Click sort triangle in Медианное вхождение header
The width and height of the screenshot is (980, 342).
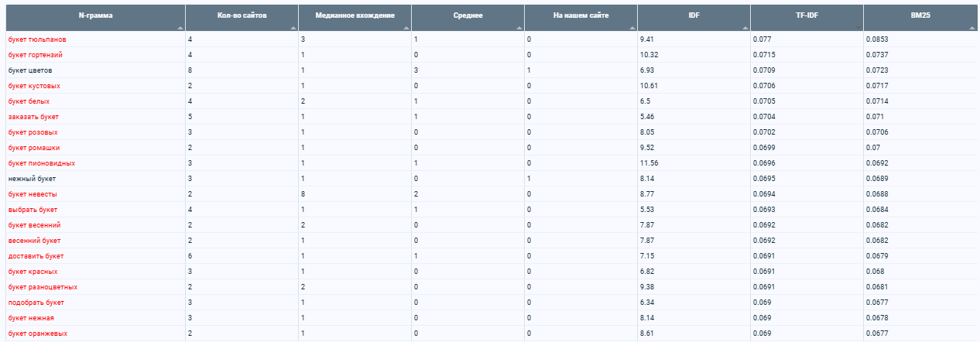coord(406,29)
